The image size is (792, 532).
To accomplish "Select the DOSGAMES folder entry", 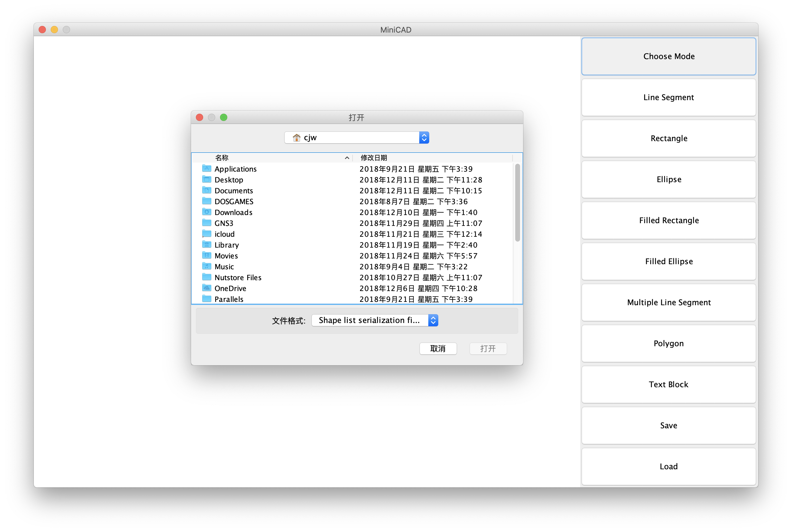I will click(234, 201).
